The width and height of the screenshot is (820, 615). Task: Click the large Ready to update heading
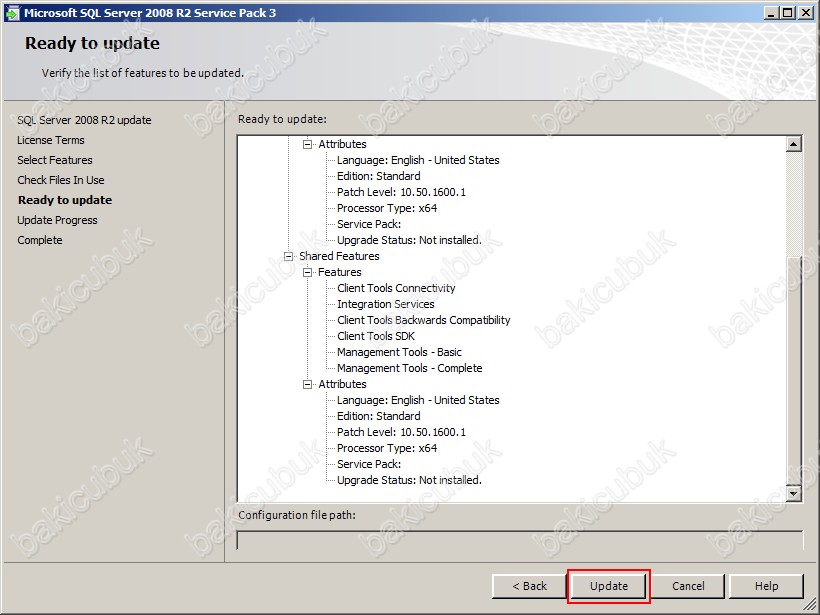pos(92,43)
